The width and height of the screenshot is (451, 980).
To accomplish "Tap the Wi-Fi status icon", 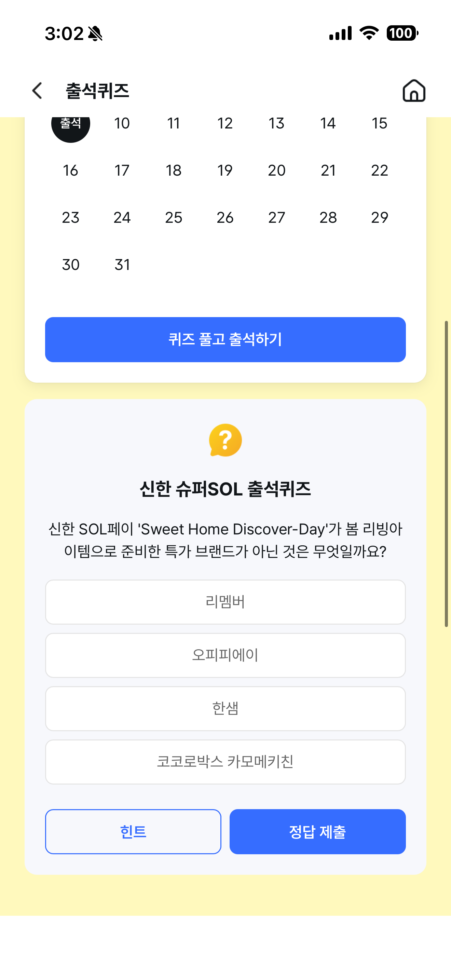I will 369,33.
